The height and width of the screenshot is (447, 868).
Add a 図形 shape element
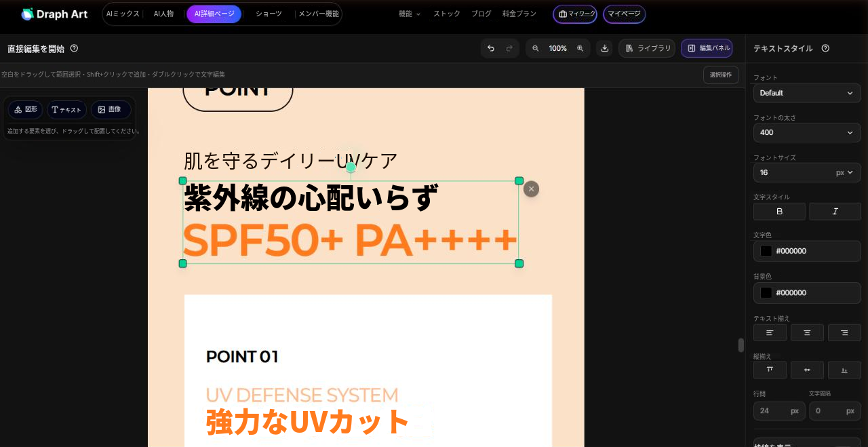26,109
